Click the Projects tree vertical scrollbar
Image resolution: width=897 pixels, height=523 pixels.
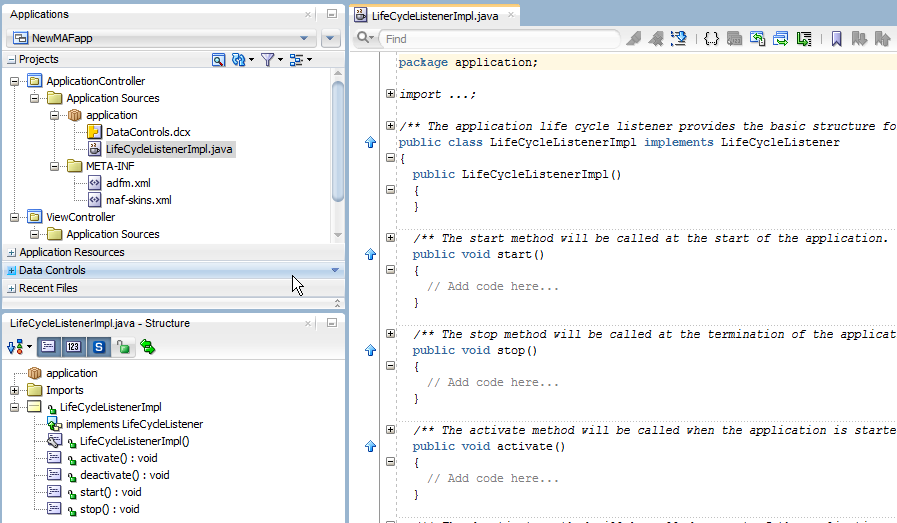tap(338, 141)
